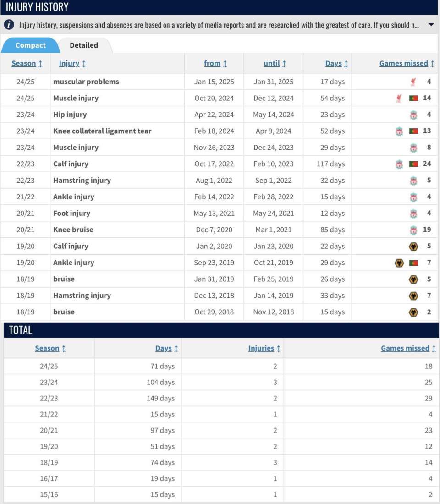Viewport: 440px width, 504px height.
Task: Click Portugal flag in Oct 20, 2024 row
Action: (x=413, y=99)
